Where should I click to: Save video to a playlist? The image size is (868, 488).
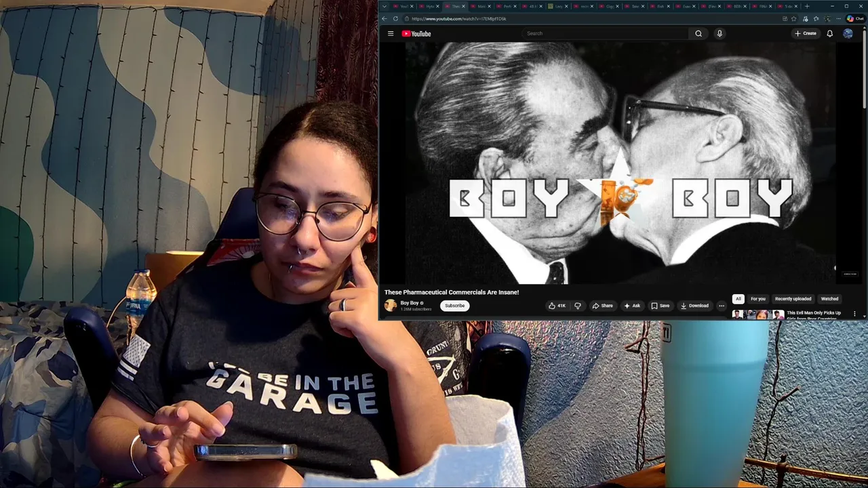point(660,306)
